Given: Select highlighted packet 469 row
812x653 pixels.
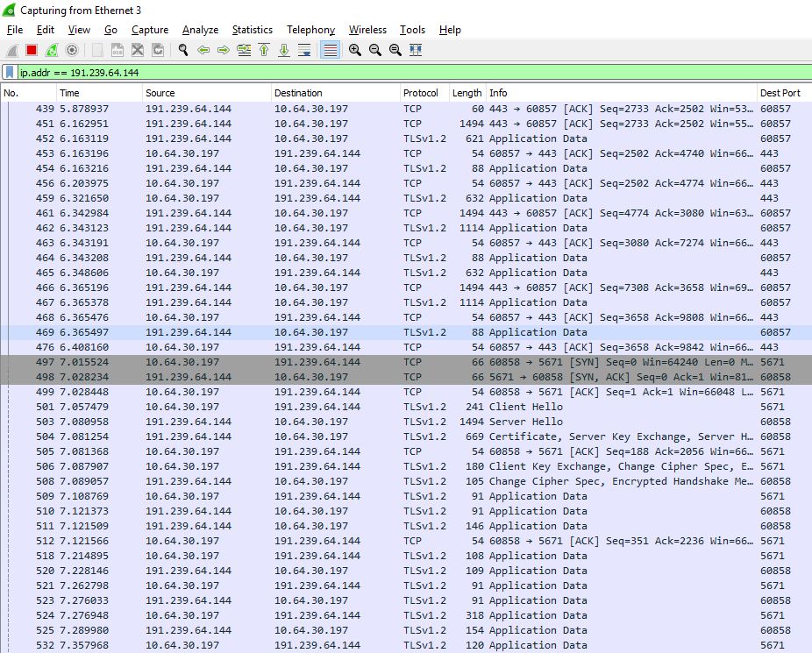Looking at the screenshot, I should pos(406,332).
